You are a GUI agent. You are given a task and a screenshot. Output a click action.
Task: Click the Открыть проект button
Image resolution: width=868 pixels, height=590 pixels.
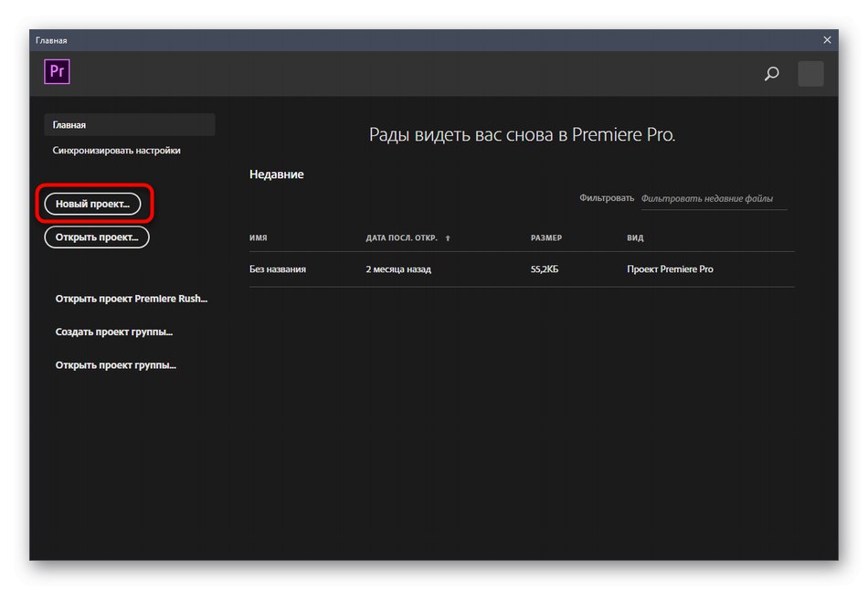click(x=97, y=237)
